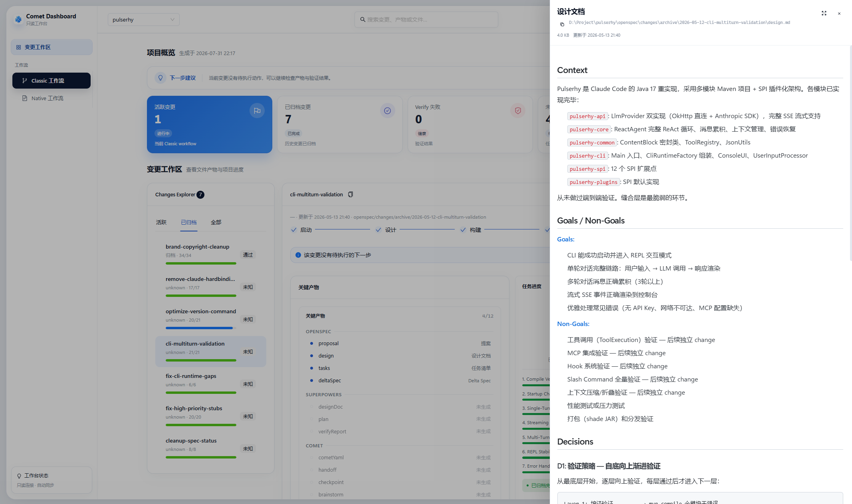
Task: Click the cometYaml artifact row
Action: click(400, 457)
